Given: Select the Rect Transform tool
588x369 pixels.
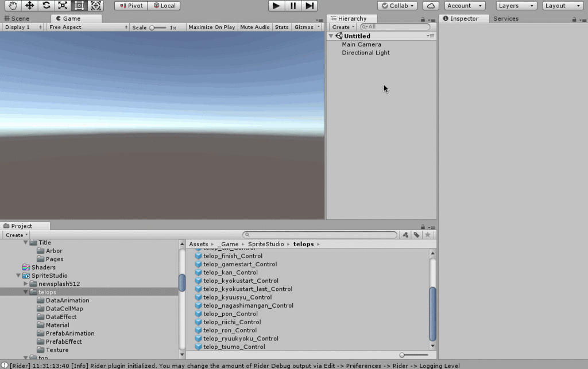Looking at the screenshot, I should [79, 6].
